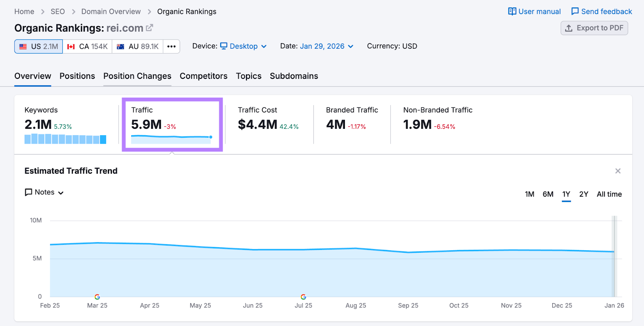
Task: Switch to the AU 89.1K database
Action: tap(138, 47)
